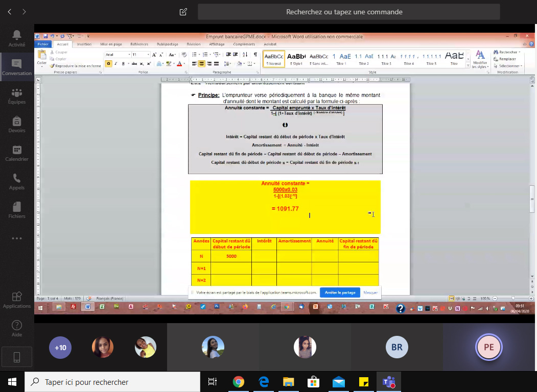Click the Masquer link in sharing bar

(x=370, y=292)
